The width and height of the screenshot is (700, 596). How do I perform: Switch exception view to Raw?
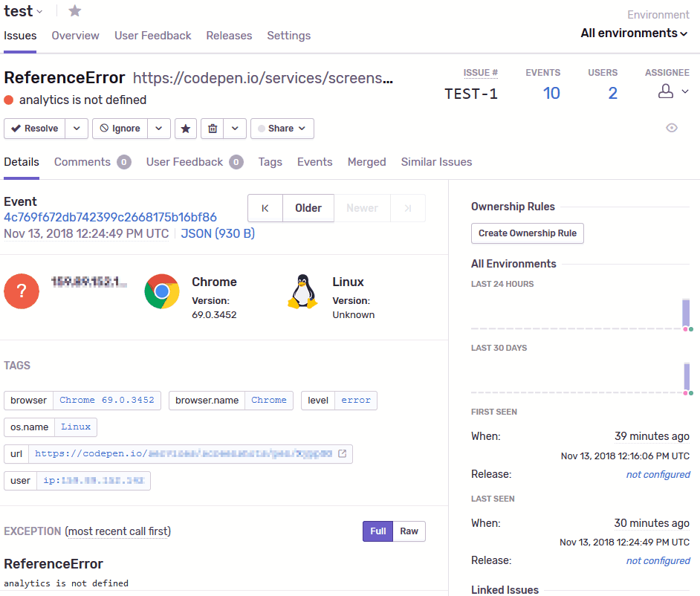point(409,531)
